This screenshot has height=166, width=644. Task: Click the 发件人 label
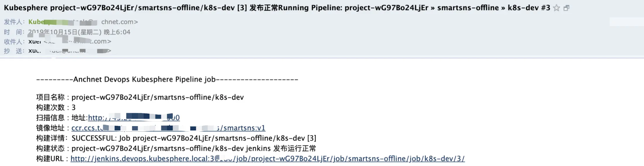coord(14,22)
